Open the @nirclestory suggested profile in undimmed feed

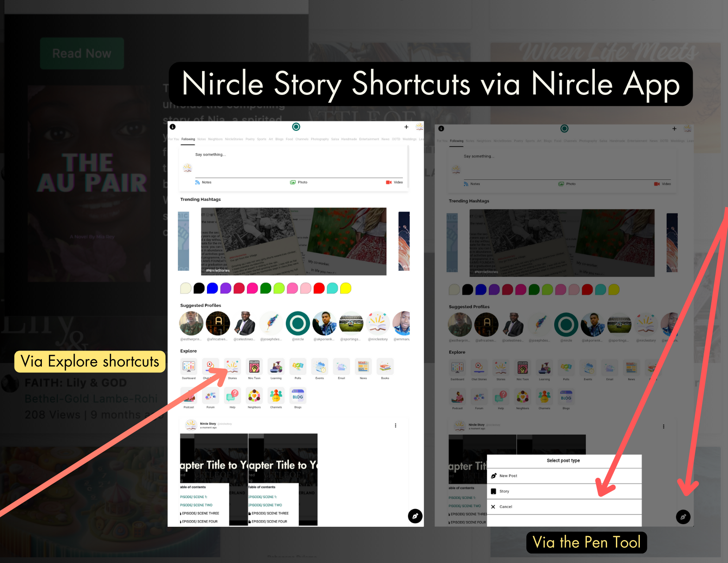coord(378,324)
